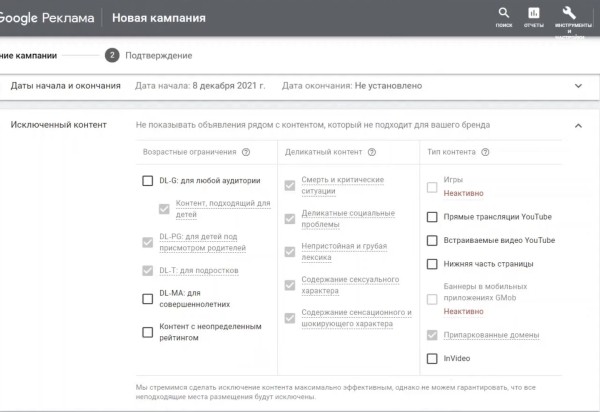Image resolution: width=600 pixels, height=412 pixels.
Task: Click help icon beside Деликатный контент
Action: pos(372,152)
